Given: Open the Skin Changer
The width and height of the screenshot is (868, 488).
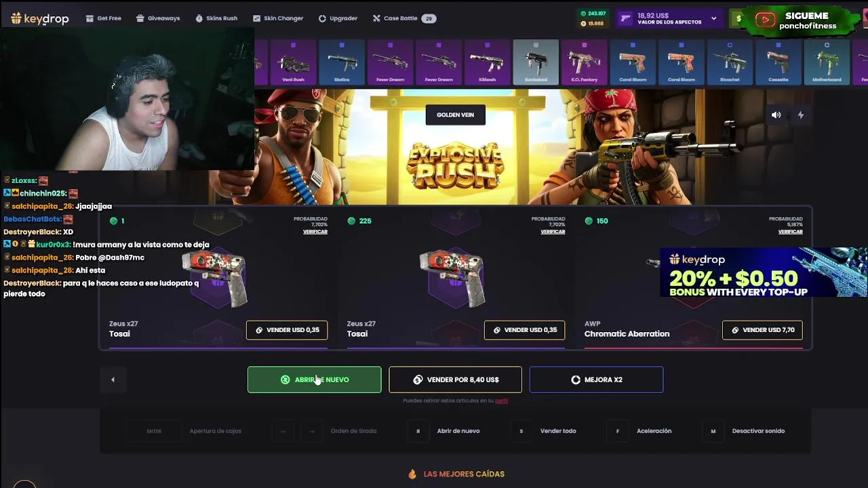Looking at the screenshot, I should 278,18.
